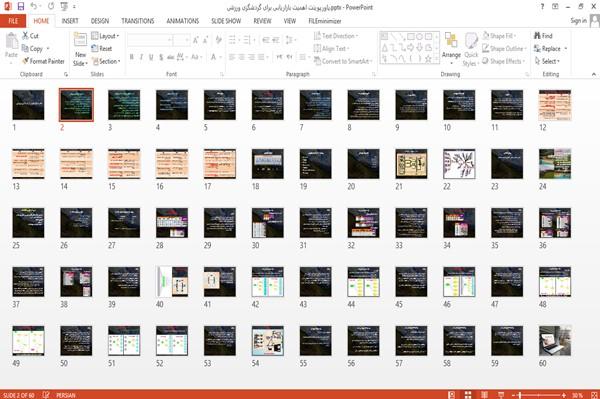Open FILE tab
Viewport: 600px width, 399px height.
tap(13, 21)
